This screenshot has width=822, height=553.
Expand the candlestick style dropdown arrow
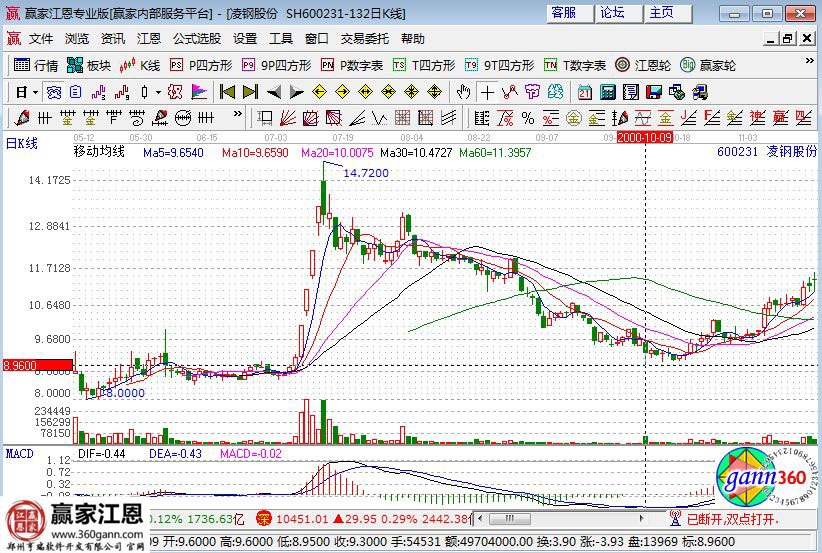158,92
